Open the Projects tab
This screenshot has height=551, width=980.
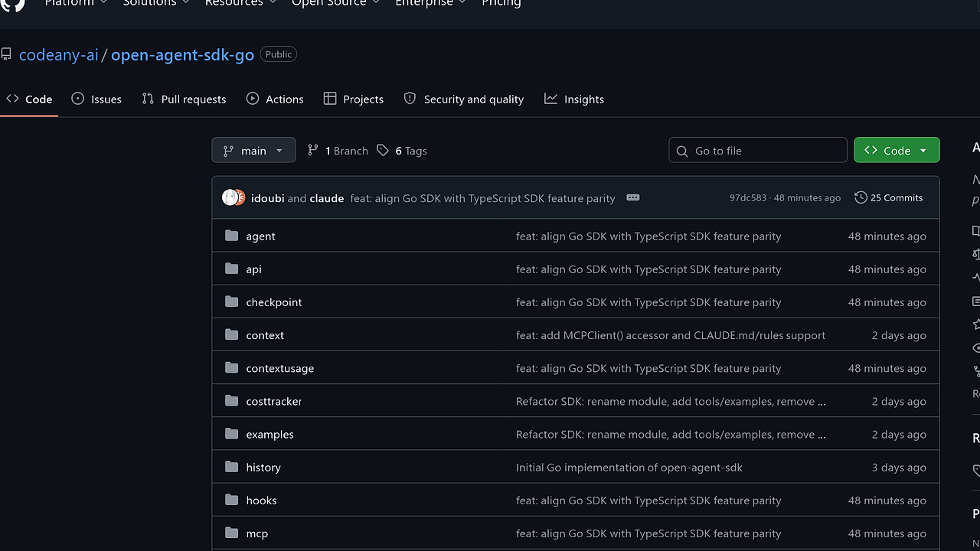(x=354, y=99)
